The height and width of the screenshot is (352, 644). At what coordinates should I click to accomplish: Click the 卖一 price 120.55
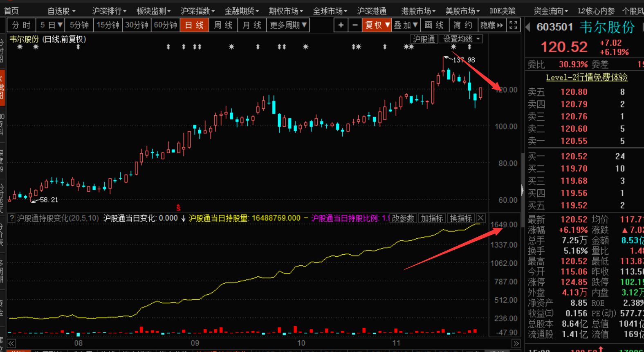(x=574, y=141)
